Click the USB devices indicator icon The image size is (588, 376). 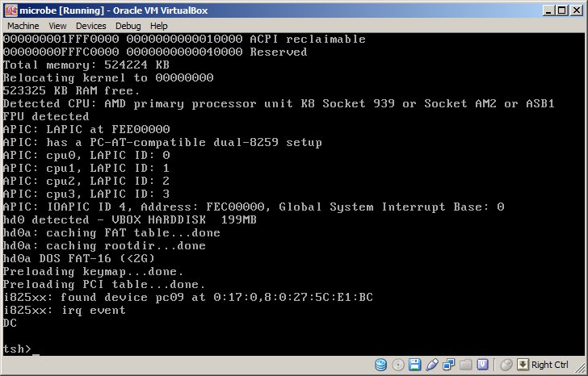(431, 365)
